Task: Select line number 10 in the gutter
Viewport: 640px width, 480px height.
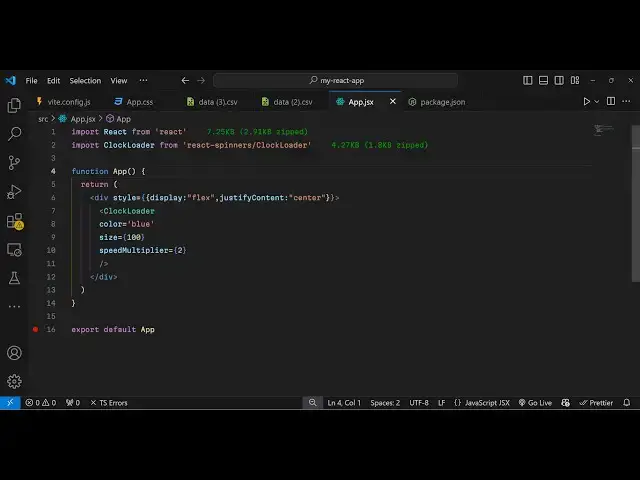Action: coord(51,250)
